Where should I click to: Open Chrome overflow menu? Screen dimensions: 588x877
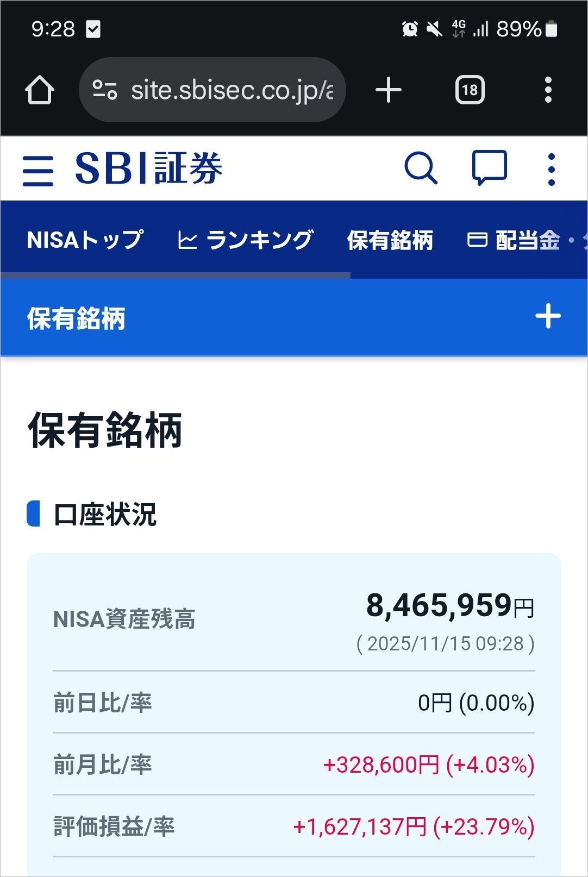[x=548, y=90]
